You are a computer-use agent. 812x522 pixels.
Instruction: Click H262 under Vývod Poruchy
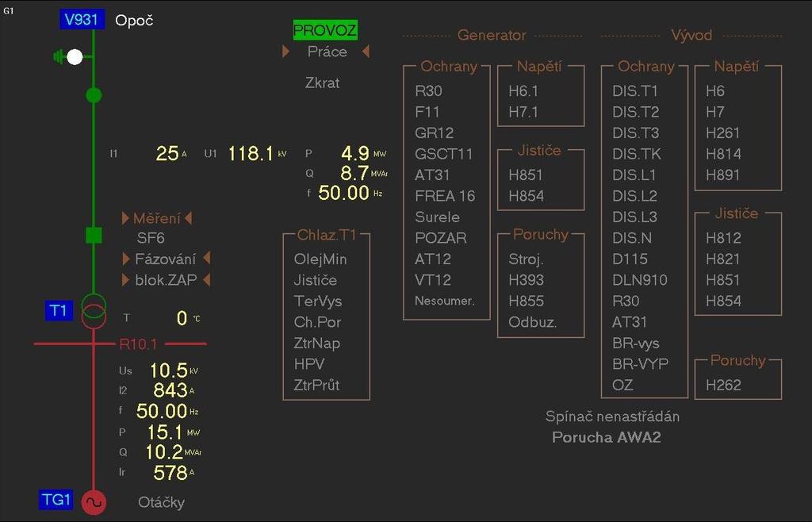click(723, 386)
